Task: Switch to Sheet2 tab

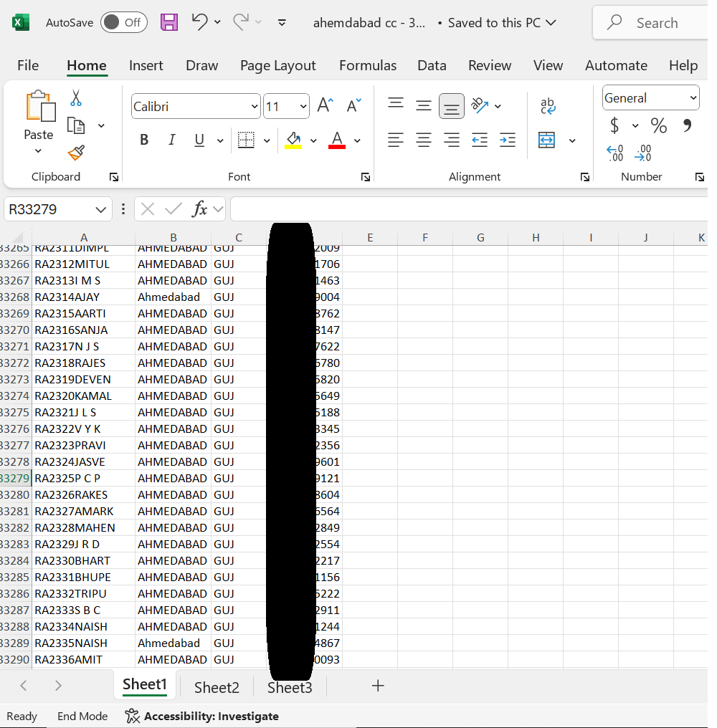Action: coord(217,687)
